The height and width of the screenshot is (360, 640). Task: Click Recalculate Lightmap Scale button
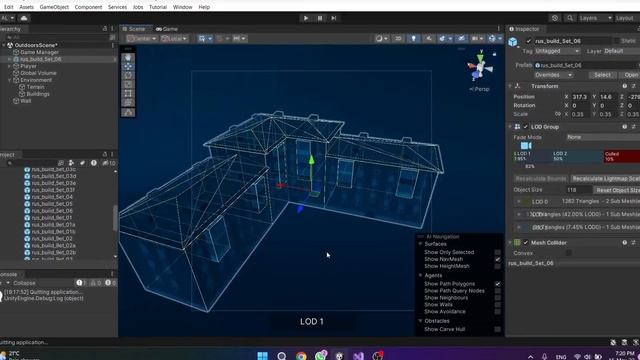click(605, 179)
